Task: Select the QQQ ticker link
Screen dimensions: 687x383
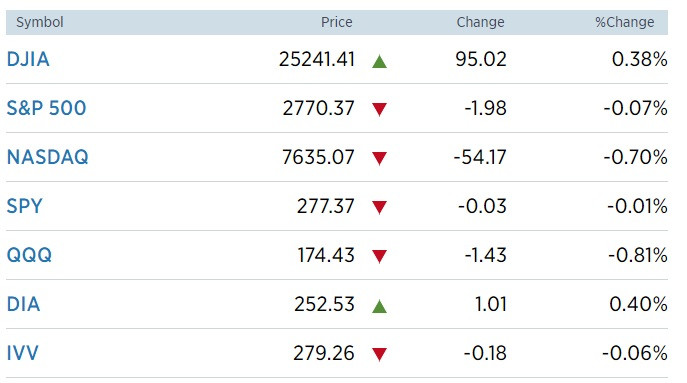Action: click(x=29, y=255)
